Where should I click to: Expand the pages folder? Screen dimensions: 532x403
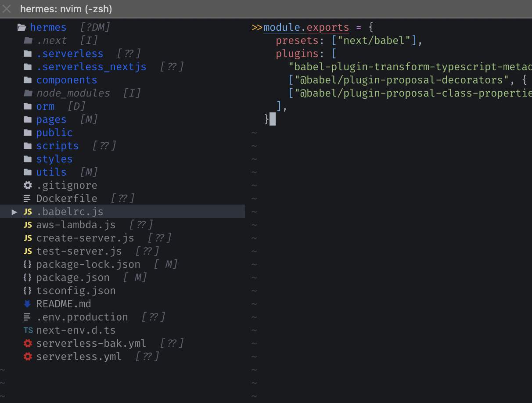coord(51,119)
